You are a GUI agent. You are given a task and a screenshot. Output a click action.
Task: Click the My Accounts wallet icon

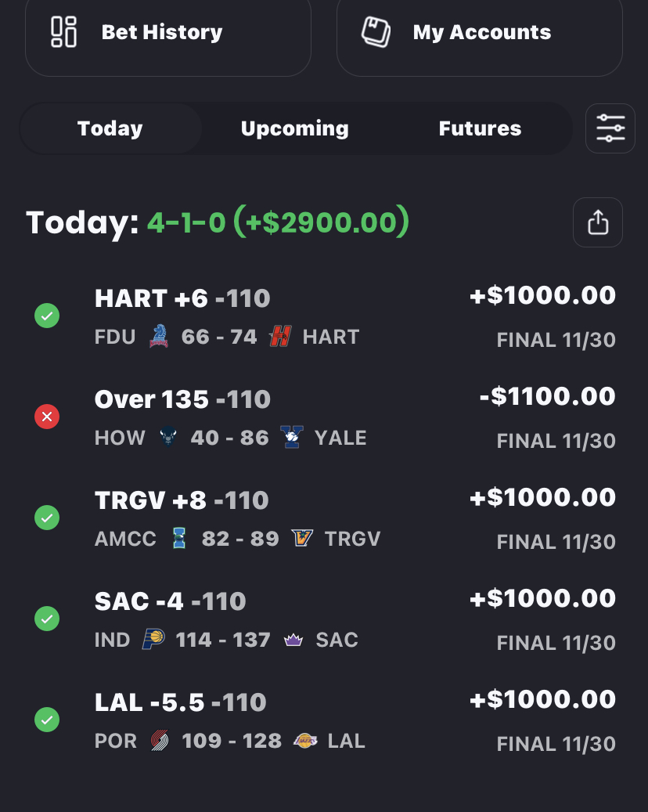tap(376, 32)
